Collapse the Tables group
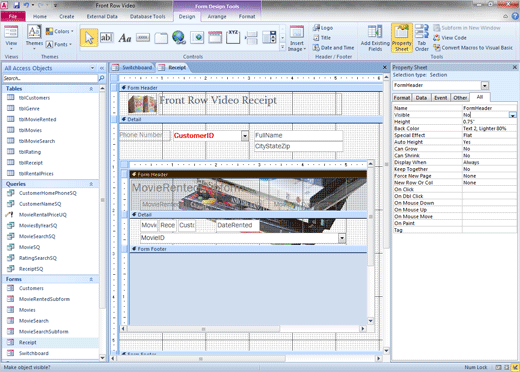The height and width of the screenshot is (372, 520). 91,89
